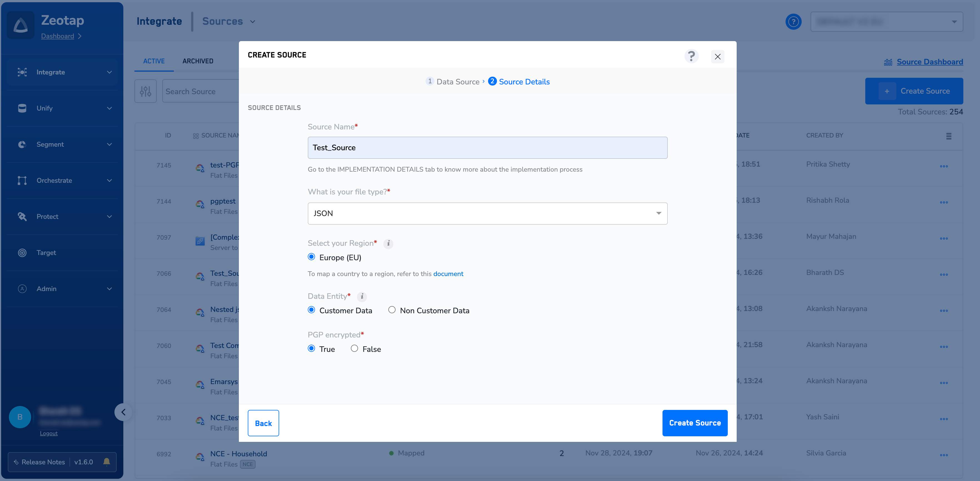Switch to the ARCHIVED tab
980x481 pixels.
197,61
